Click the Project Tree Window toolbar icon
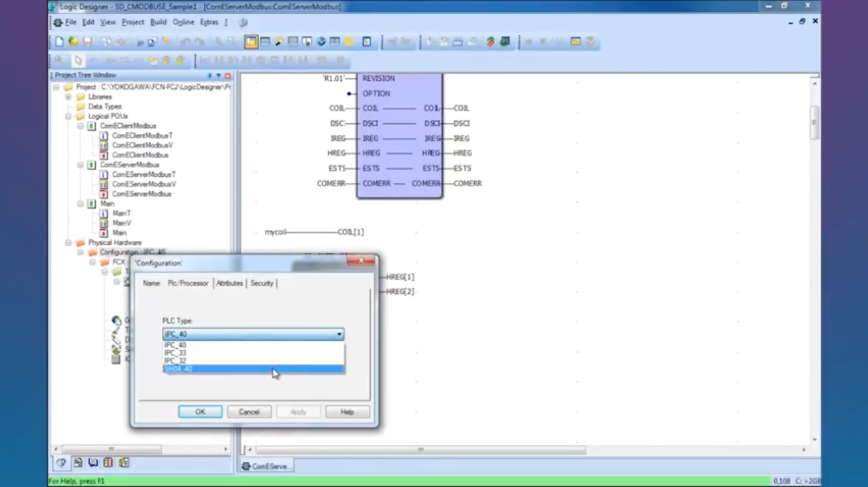The image size is (868, 487). [x=250, y=41]
